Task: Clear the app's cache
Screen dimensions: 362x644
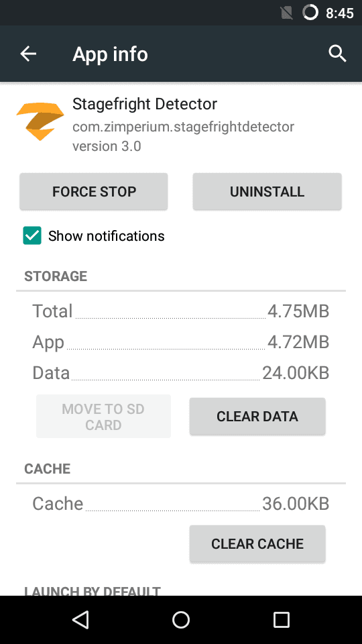Action: pyautogui.click(x=257, y=543)
